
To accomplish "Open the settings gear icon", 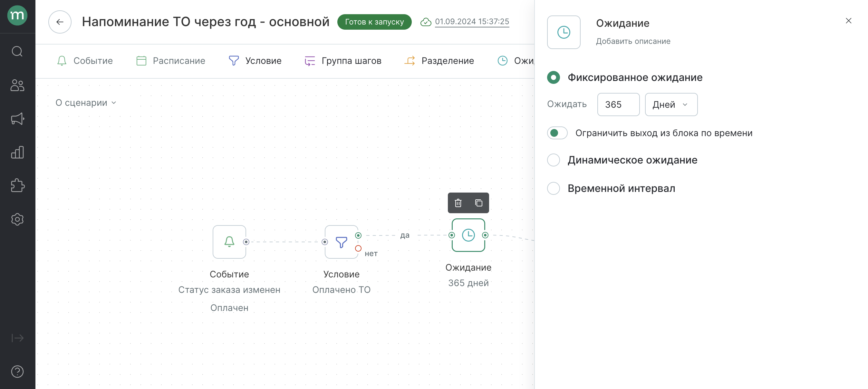I will [17, 219].
